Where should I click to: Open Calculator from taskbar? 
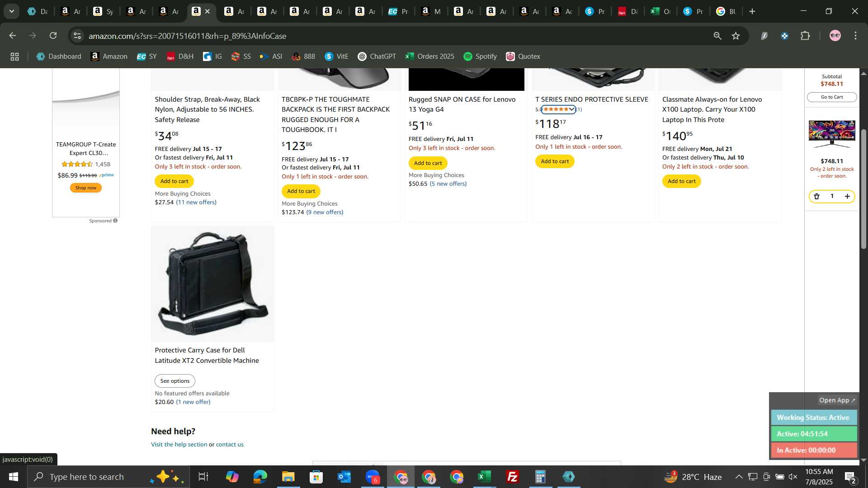click(x=541, y=477)
